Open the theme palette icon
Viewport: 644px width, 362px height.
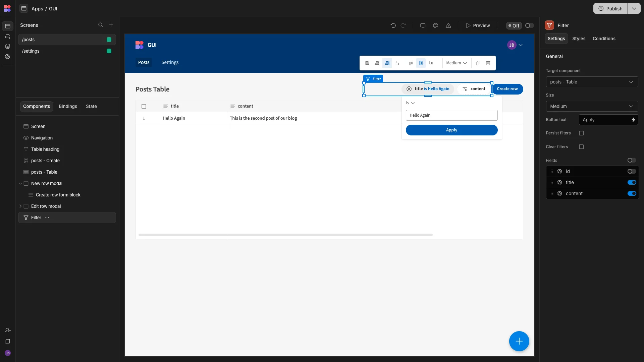[435, 25]
